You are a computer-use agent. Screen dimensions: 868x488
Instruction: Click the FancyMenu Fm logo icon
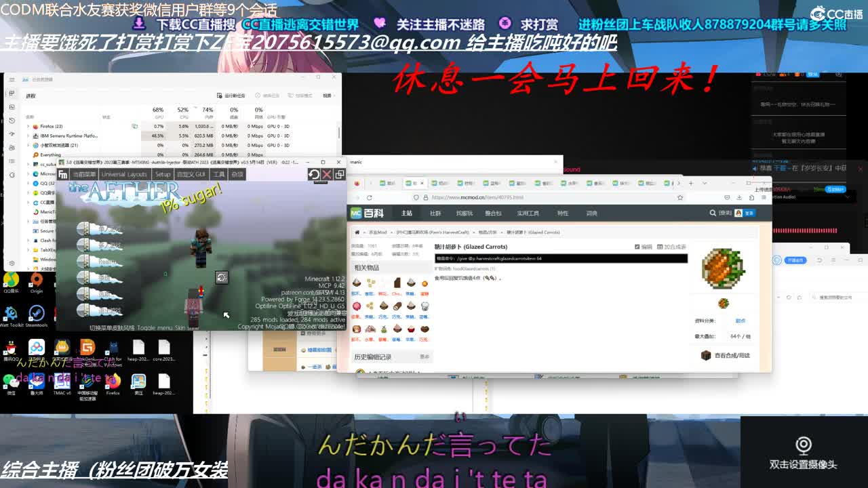(x=63, y=174)
